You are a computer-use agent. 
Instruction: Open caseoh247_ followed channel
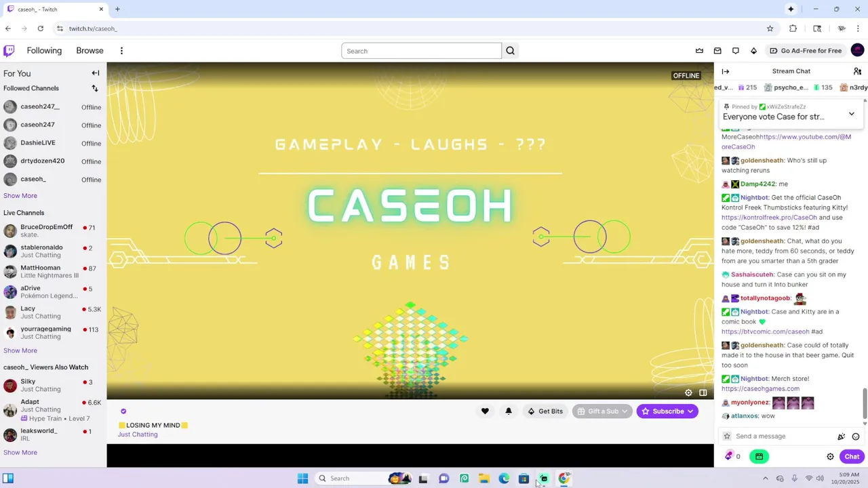click(x=53, y=107)
